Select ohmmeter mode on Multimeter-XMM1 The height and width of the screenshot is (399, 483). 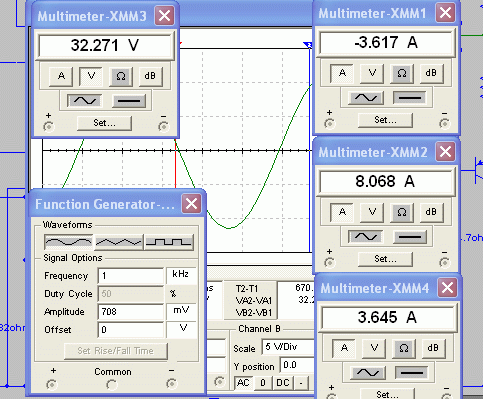point(402,73)
